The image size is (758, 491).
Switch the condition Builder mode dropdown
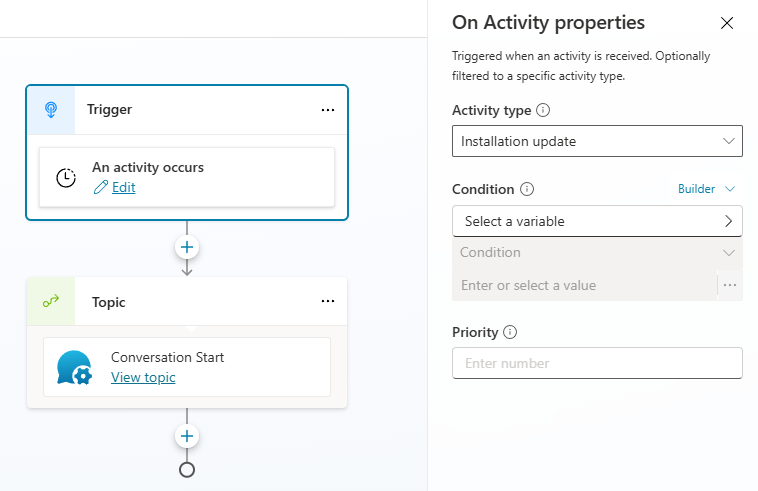pos(706,189)
